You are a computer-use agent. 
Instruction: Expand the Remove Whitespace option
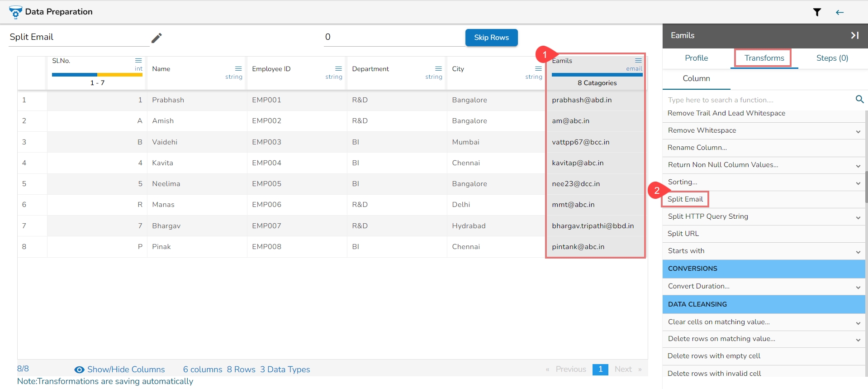(x=858, y=131)
